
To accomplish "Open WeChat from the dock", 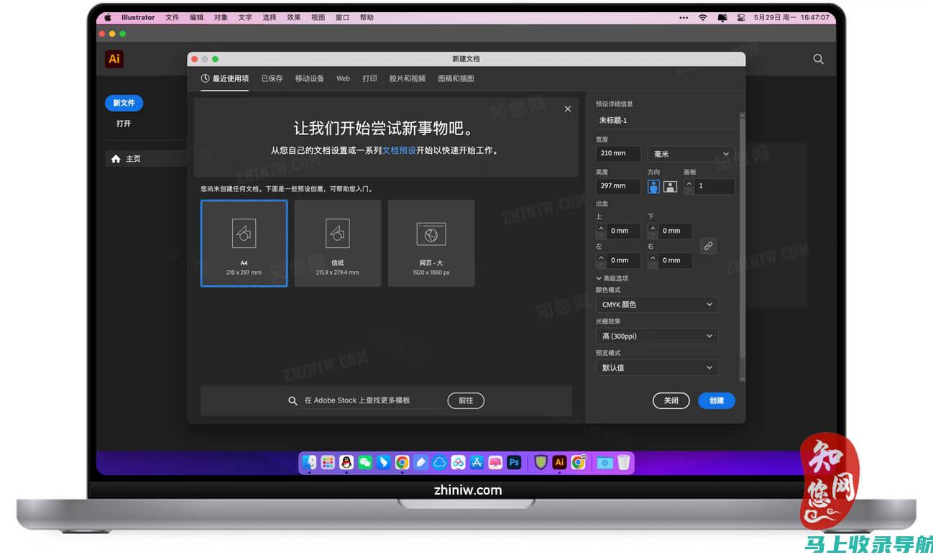I will pos(365,462).
